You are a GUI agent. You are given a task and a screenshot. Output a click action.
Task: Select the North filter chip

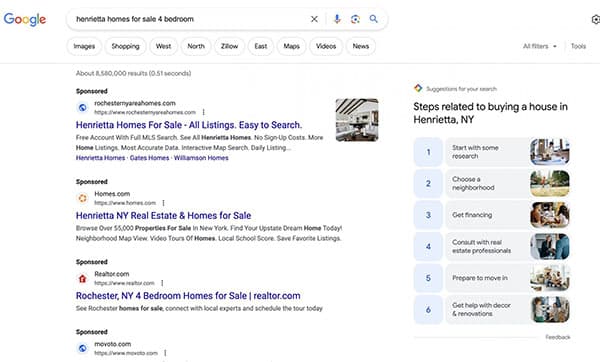coord(196,46)
